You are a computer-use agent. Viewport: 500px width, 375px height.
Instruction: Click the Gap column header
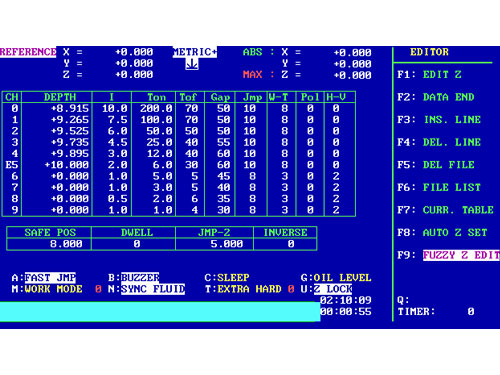pyautogui.click(x=220, y=97)
